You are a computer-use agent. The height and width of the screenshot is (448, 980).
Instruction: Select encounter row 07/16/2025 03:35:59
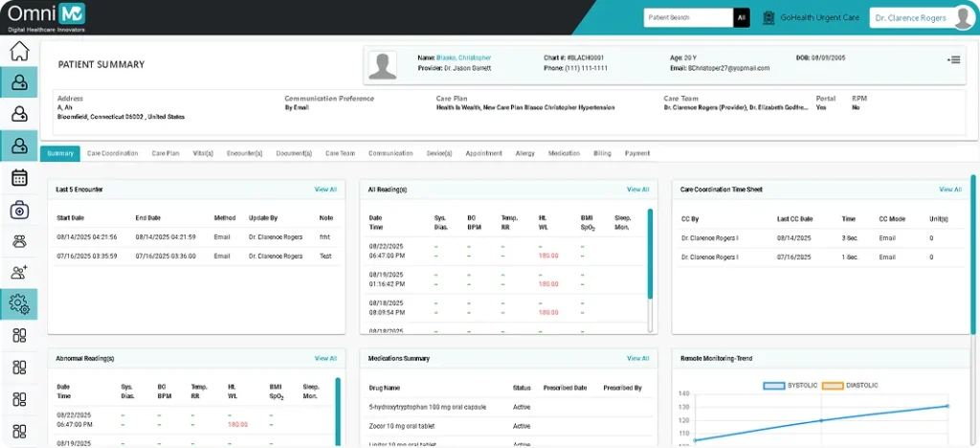coord(196,257)
